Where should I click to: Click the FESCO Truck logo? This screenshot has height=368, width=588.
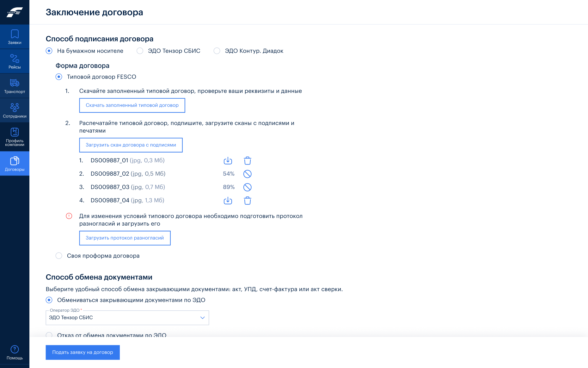15,12
